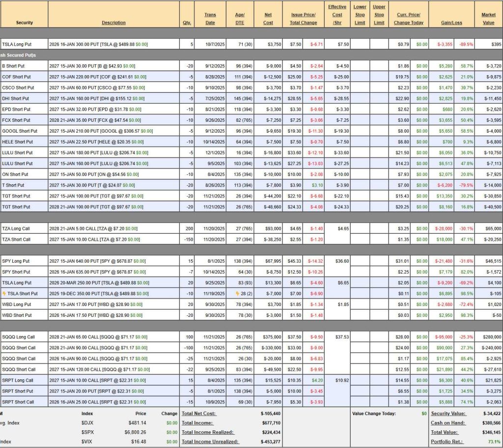Click the Qty. column header
The height and width of the screenshot is (448, 503).
[x=187, y=23]
